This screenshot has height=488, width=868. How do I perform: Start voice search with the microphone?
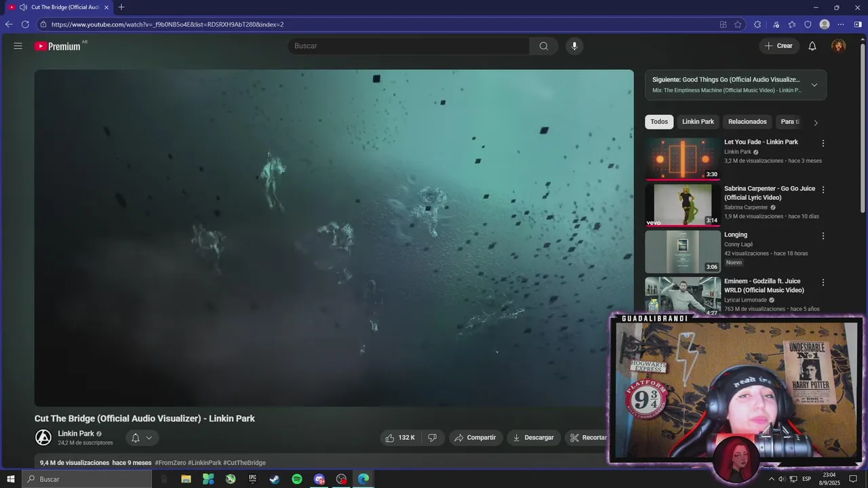click(574, 46)
